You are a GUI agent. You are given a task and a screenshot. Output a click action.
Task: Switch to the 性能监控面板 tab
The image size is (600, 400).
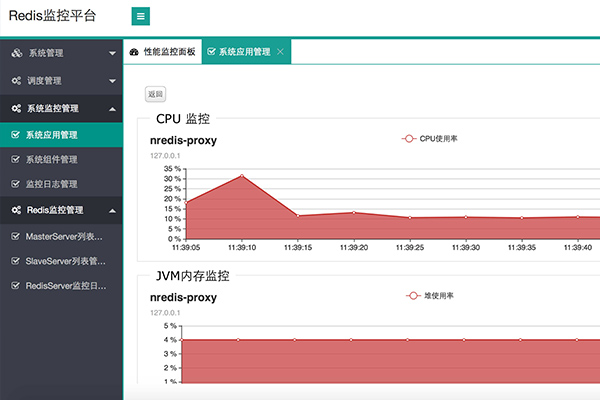tap(169, 51)
